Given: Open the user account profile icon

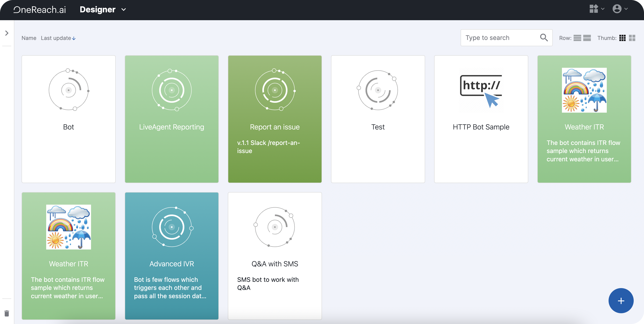Looking at the screenshot, I should pos(617,9).
